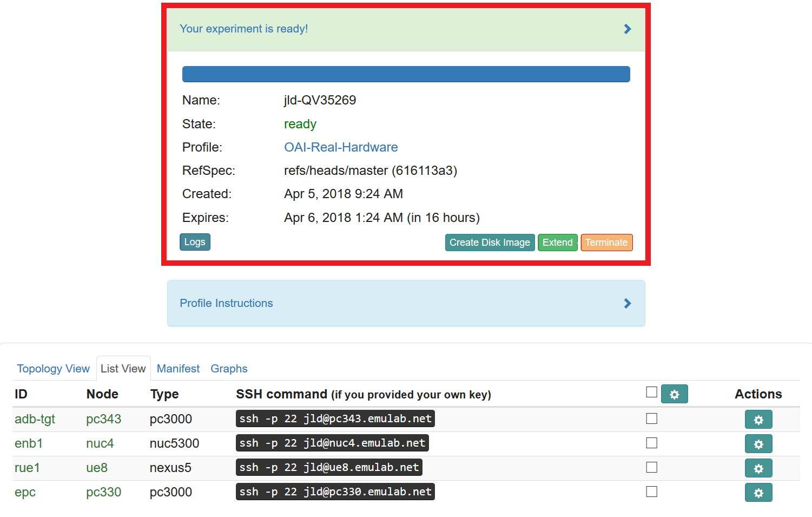Click SSH command for nuc4.emulab.net
812x517 pixels.
[x=332, y=443]
